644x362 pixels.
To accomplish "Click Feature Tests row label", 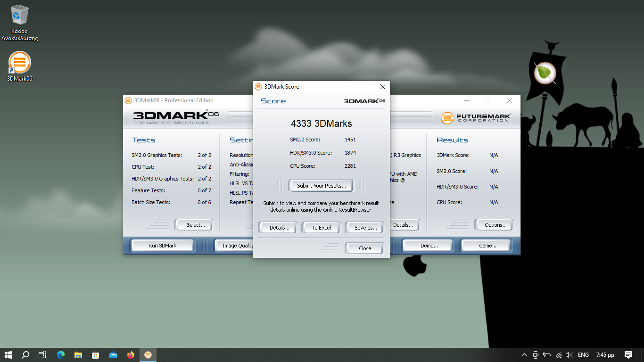I will tap(149, 190).
